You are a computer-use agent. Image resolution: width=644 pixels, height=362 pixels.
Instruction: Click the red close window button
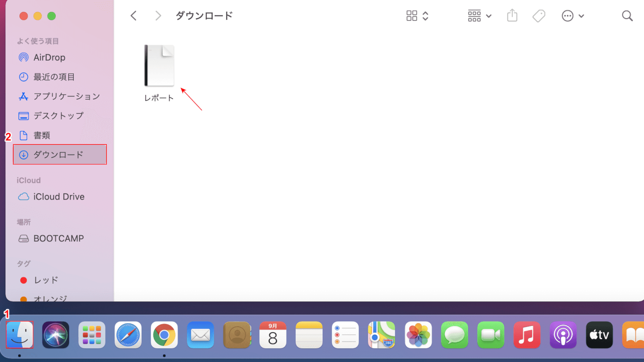(x=24, y=16)
